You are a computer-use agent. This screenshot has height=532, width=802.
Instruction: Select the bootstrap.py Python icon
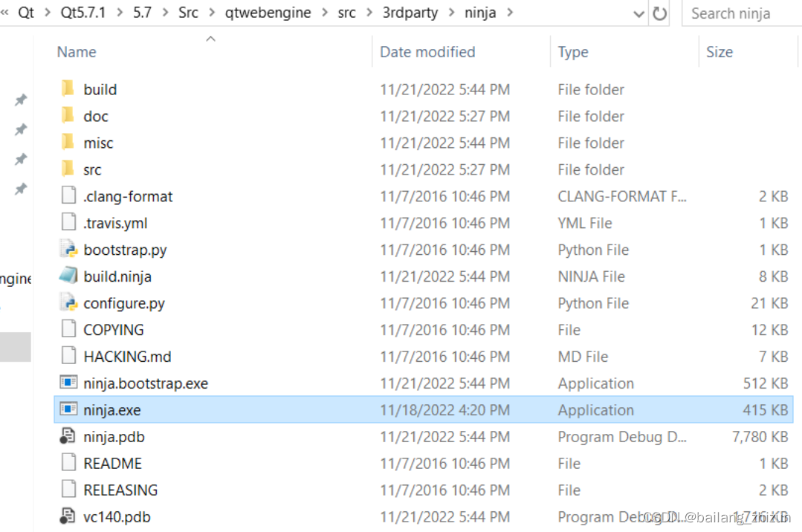(x=68, y=249)
